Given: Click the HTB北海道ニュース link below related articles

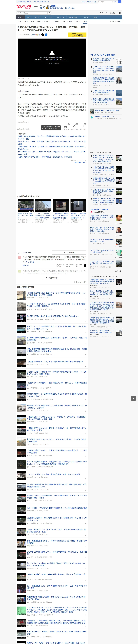Looking at the screenshot, I should point(80,163).
